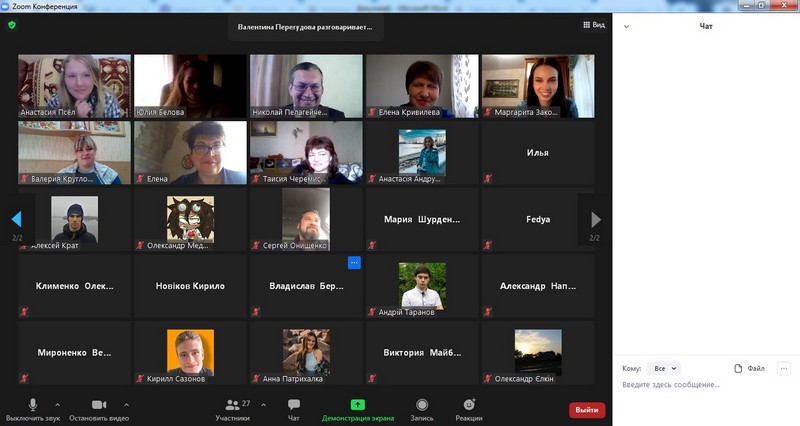Select Николай Пелагейче video tile
This screenshot has height=426, width=800.
pos(306,86)
